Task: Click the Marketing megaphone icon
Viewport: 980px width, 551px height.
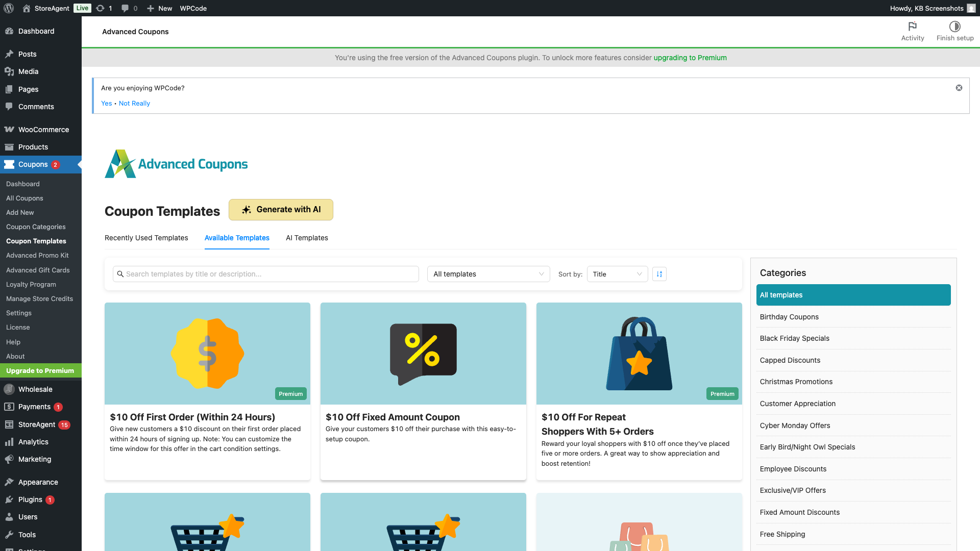Action: point(9,459)
